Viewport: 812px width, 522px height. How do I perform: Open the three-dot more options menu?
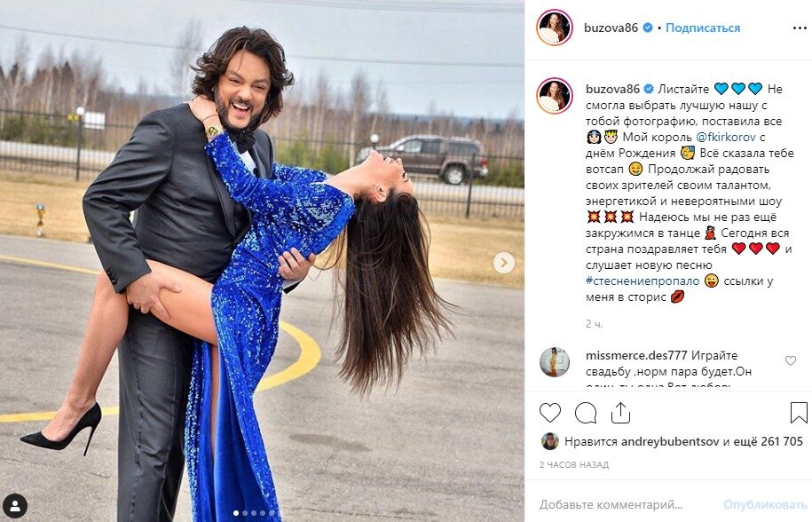[800, 28]
